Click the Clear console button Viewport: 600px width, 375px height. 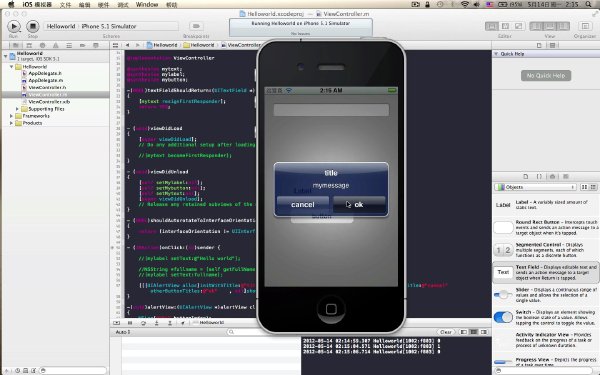[x=446, y=332]
